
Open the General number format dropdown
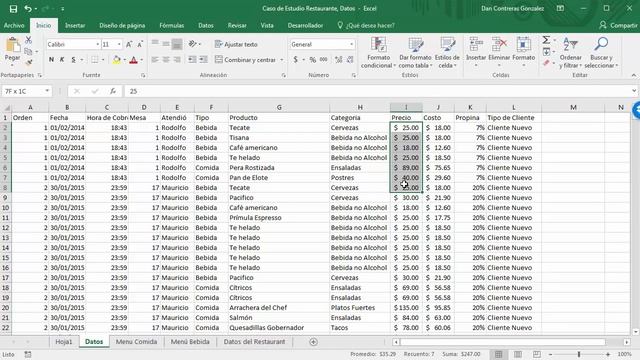coord(351,44)
